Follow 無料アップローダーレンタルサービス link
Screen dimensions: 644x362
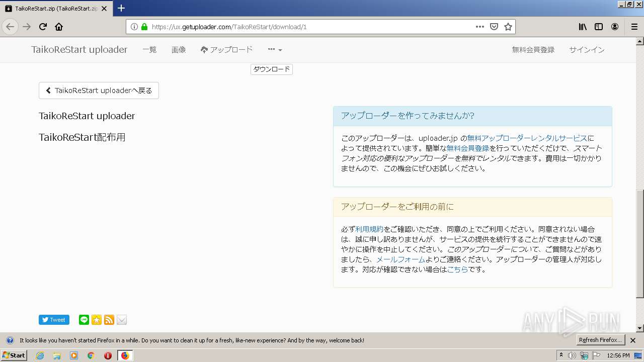[x=527, y=138]
